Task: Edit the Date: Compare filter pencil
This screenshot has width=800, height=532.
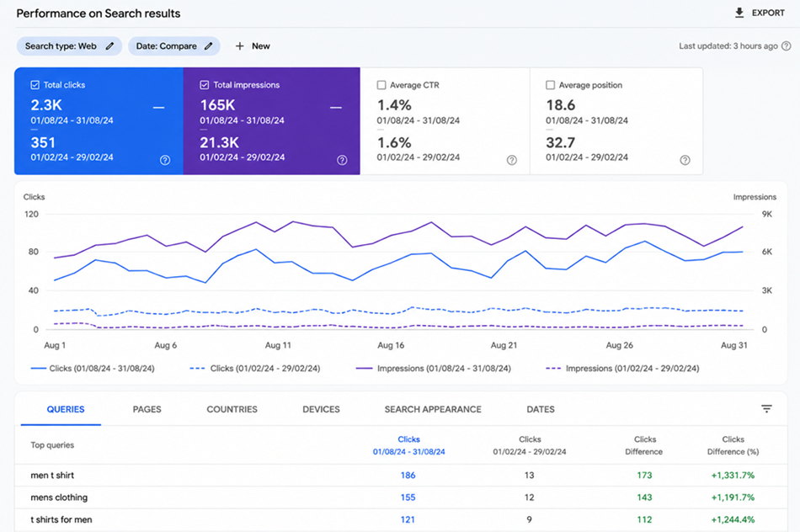Action: tap(209, 46)
